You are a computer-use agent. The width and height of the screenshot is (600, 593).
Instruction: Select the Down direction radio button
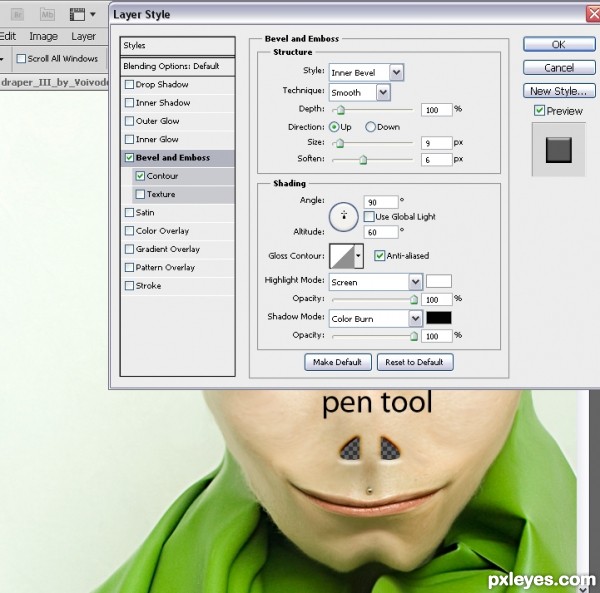[370, 127]
